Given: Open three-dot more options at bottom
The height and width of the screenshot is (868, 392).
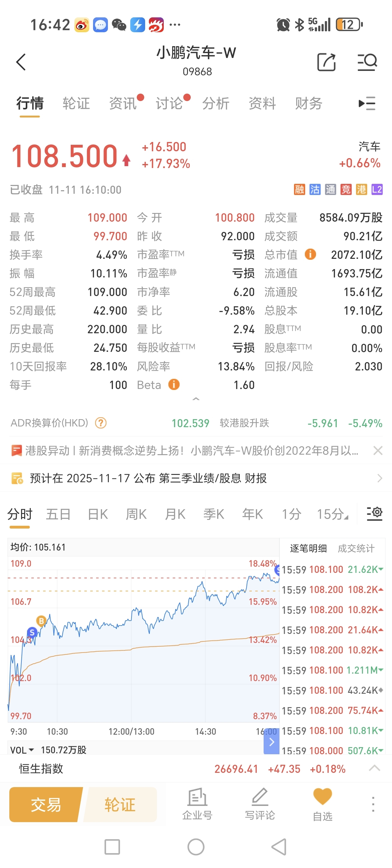Looking at the screenshot, I should [373, 804].
